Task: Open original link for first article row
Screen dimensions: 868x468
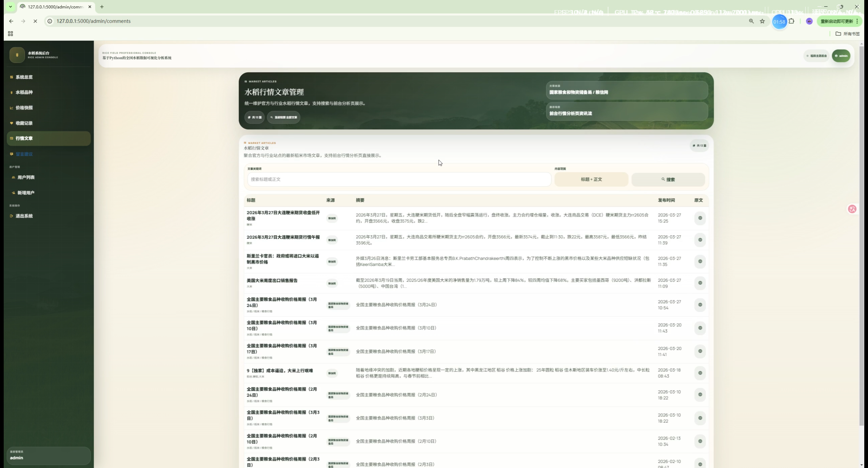Action: coord(700,218)
